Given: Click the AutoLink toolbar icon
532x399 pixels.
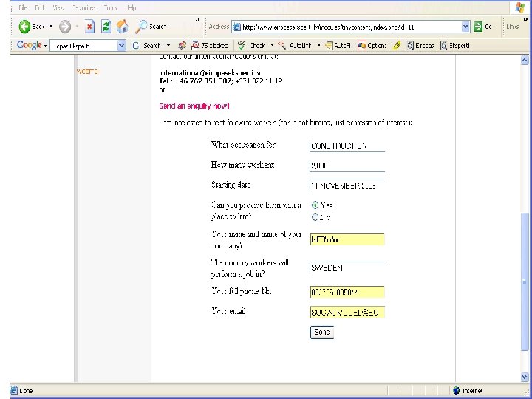Looking at the screenshot, I should (282, 46).
